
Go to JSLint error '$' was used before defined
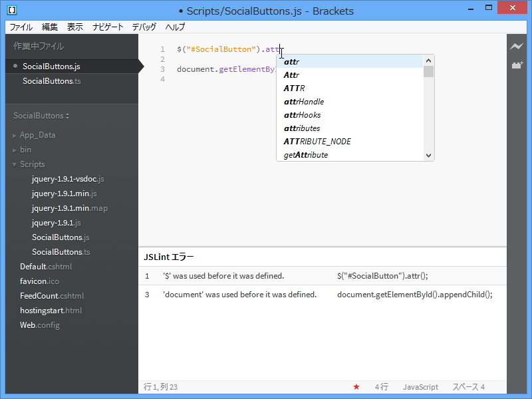point(323,276)
